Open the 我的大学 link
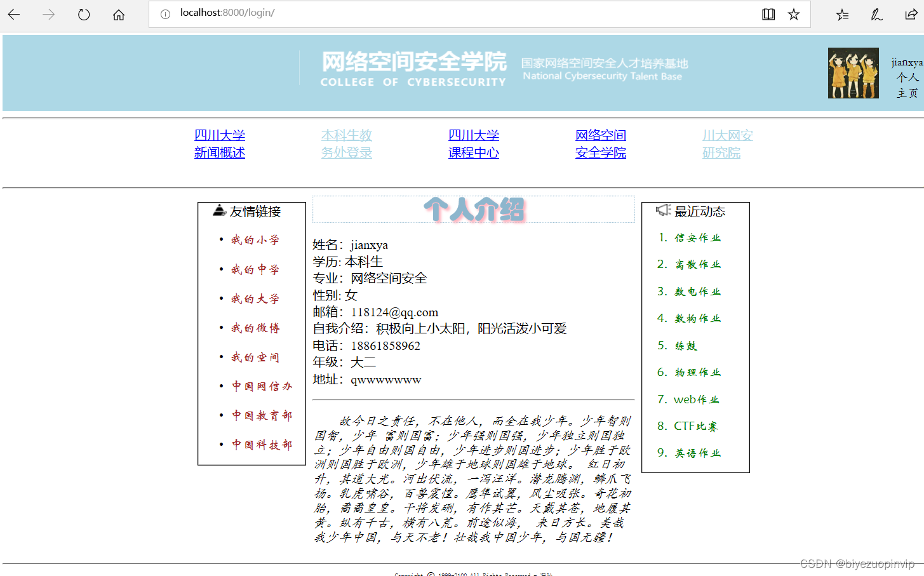924x576 pixels. click(x=255, y=298)
